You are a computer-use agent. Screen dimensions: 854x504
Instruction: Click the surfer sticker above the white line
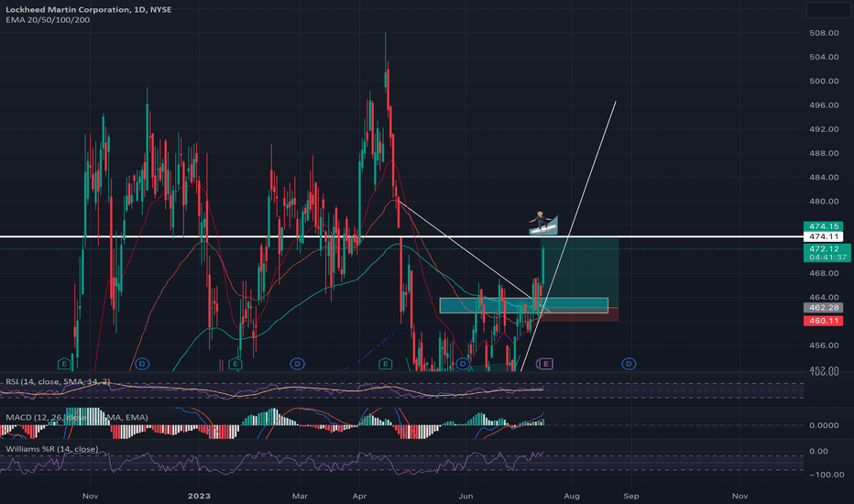(543, 224)
